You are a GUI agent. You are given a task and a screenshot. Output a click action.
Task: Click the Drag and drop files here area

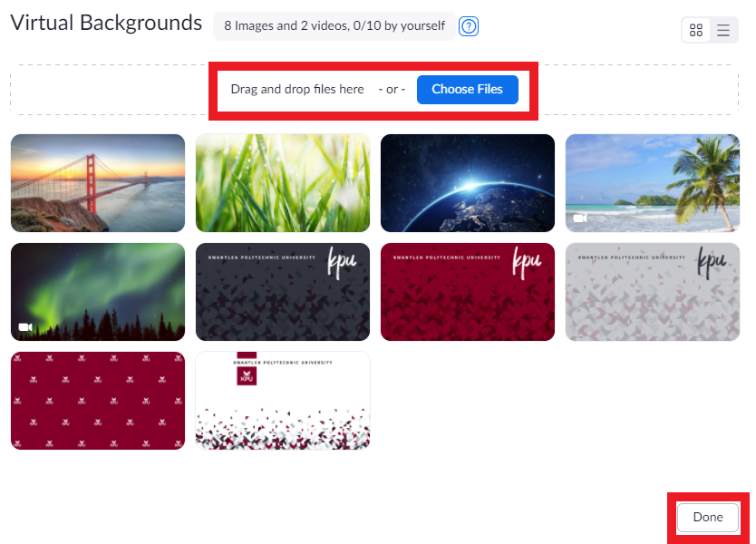click(297, 89)
